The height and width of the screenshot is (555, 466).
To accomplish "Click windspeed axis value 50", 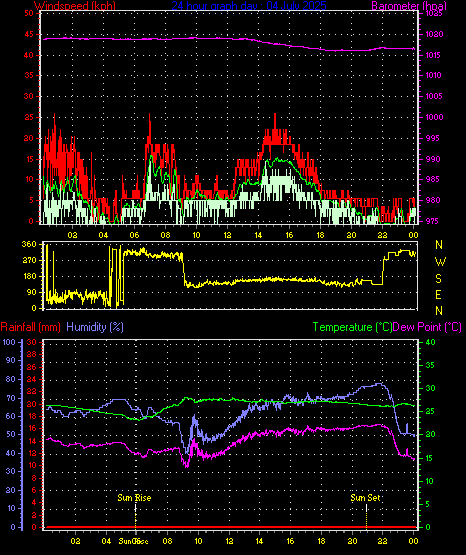I will pos(29,13).
